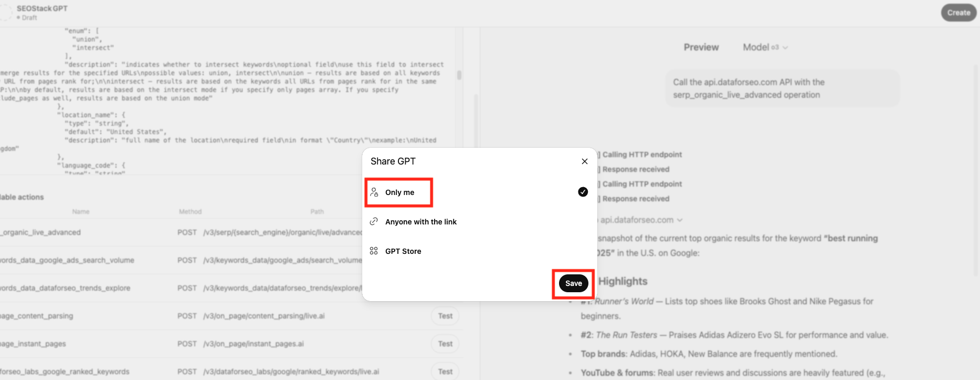Test the page_content_parsing action
Viewport: 980px width, 380px height.
coord(445,316)
